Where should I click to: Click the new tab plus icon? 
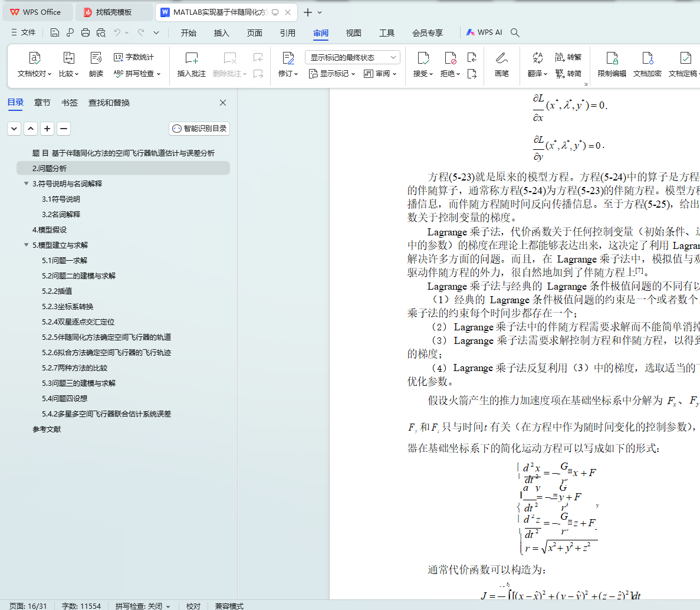(x=308, y=12)
